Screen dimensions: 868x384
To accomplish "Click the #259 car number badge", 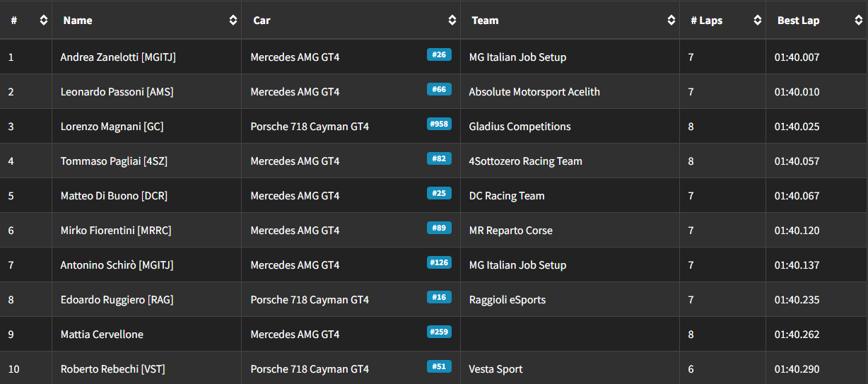I will coord(439,332).
